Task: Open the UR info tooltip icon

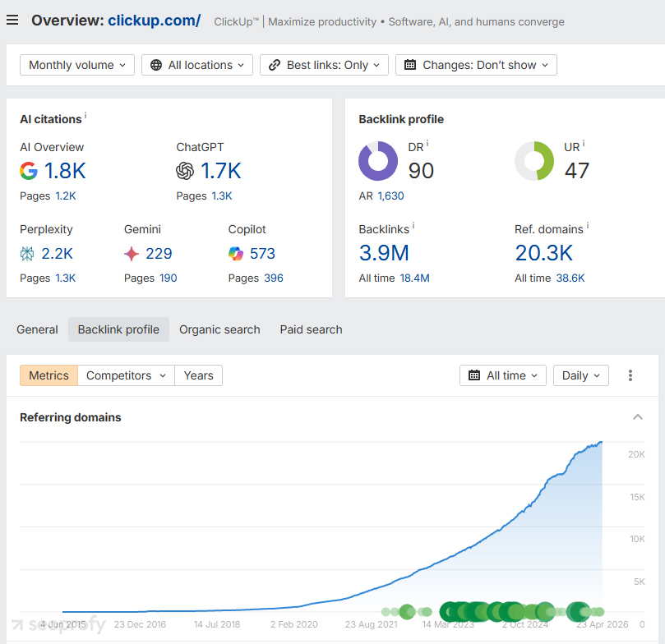Action: click(x=584, y=144)
